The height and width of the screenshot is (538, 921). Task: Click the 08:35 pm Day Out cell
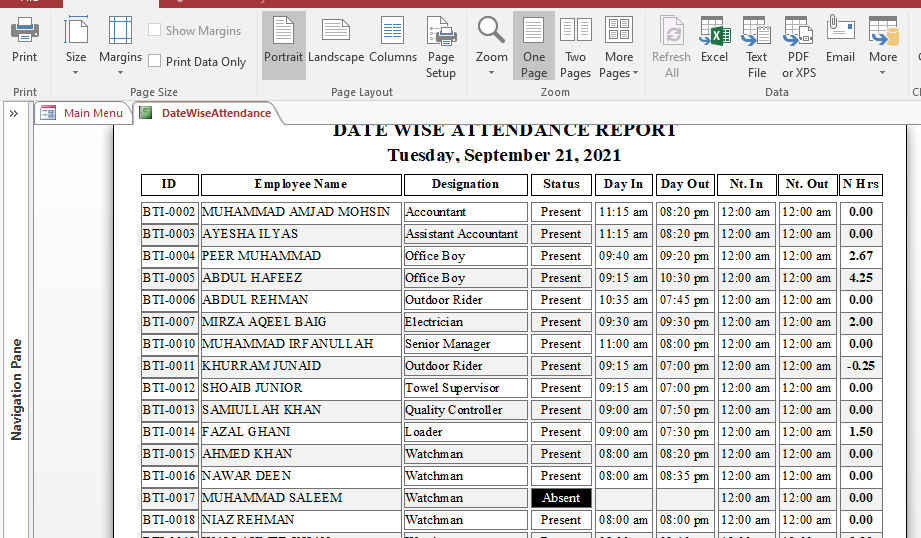685,476
